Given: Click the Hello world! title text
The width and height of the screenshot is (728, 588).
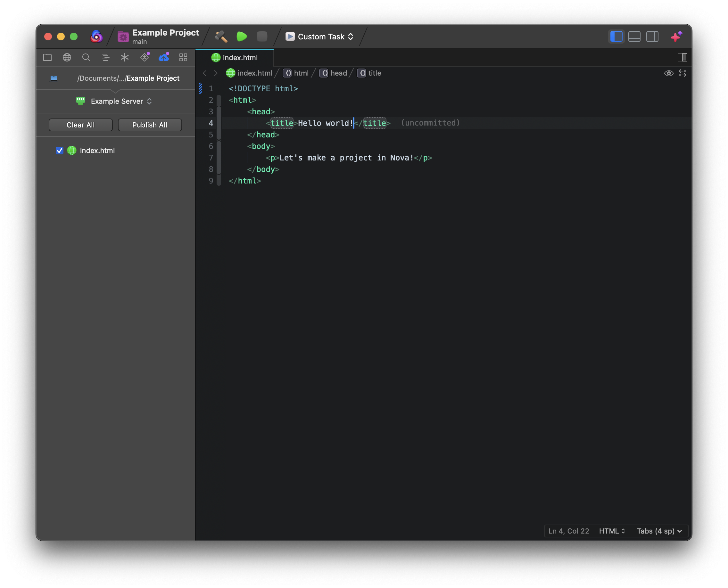Looking at the screenshot, I should click(x=325, y=123).
